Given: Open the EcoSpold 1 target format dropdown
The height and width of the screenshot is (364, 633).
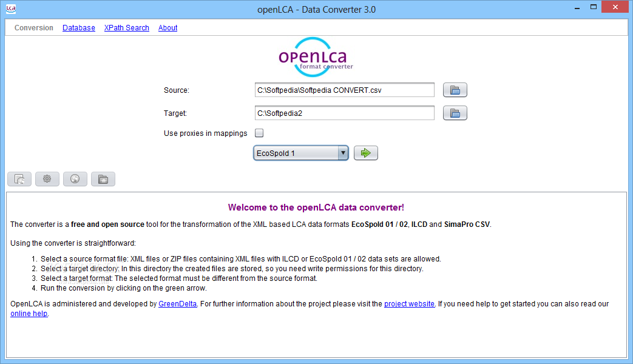Looking at the screenshot, I should [301, 153].
